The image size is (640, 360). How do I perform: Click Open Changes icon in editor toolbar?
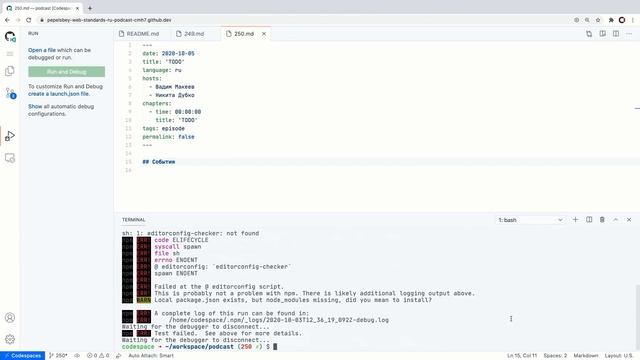(x=589, y=34)
